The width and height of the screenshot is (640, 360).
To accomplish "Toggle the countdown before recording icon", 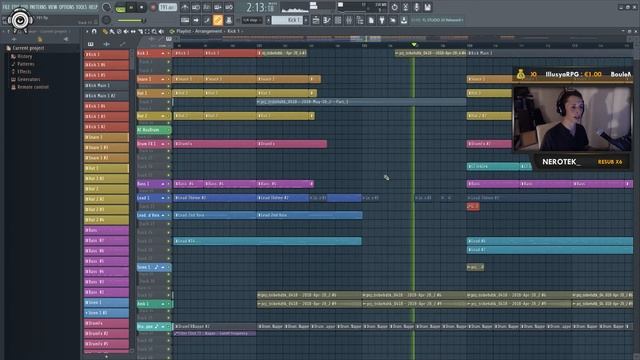I will (x=207, y=7).
